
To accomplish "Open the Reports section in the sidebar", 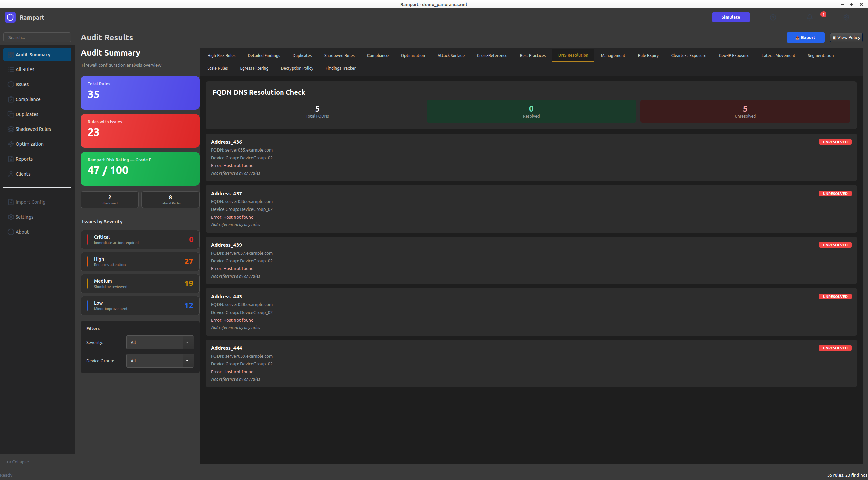I will (x=24, y=159).
